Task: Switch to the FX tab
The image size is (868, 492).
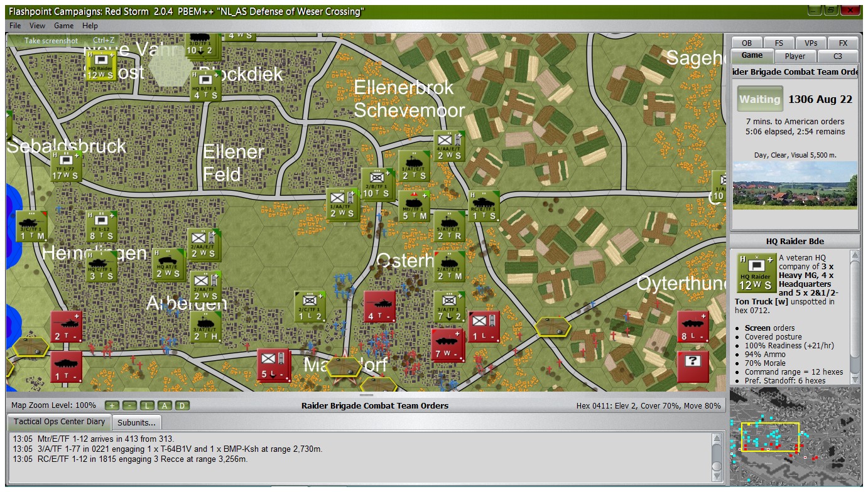Action: pos(843,43)
